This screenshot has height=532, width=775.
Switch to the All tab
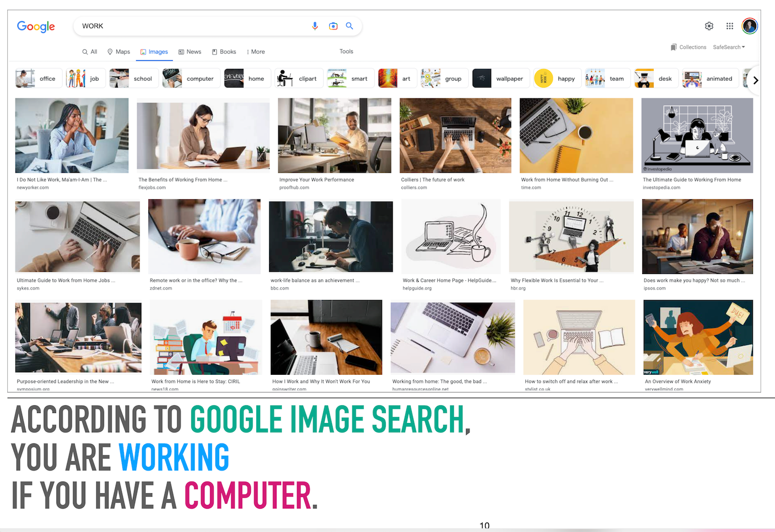pyautogui.click(x=90, y=51)
